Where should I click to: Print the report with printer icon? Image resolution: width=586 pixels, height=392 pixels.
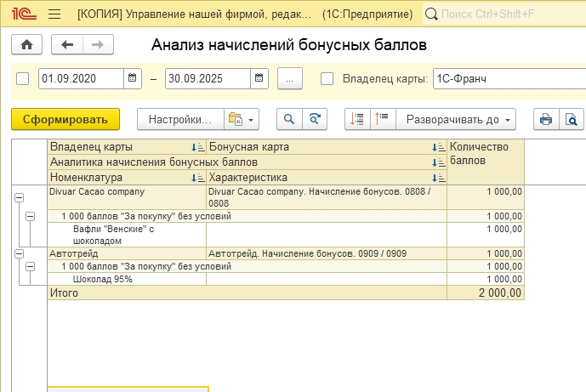pos(546,119)
